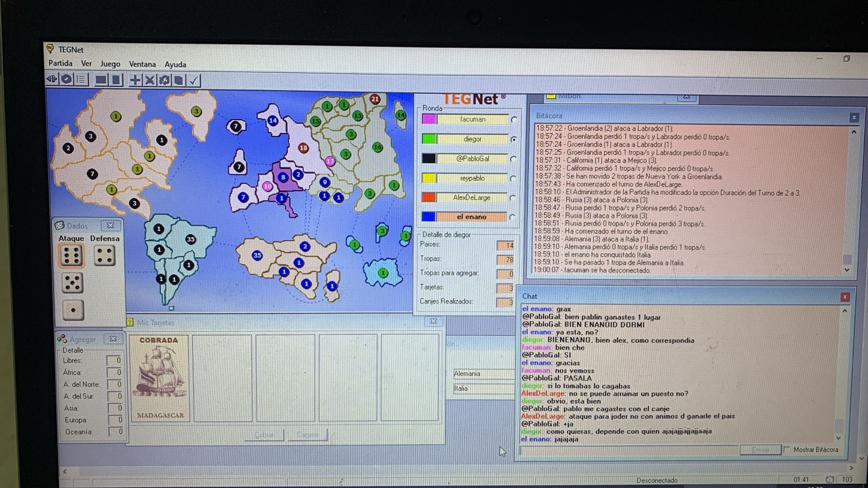
Task: Open the Juego menu
Action: [x=110, y=64]
